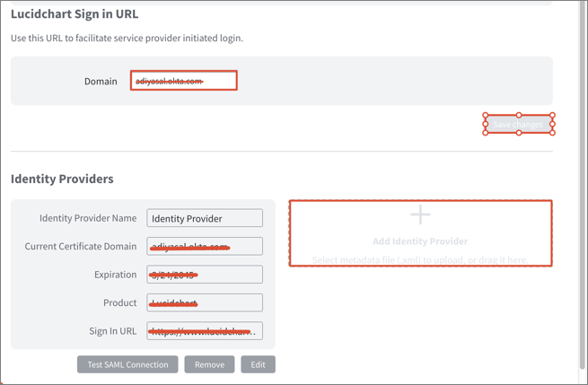Edit the identity provider details
The width and height of the screenshot is (588, 385).
tap(258, 364)
